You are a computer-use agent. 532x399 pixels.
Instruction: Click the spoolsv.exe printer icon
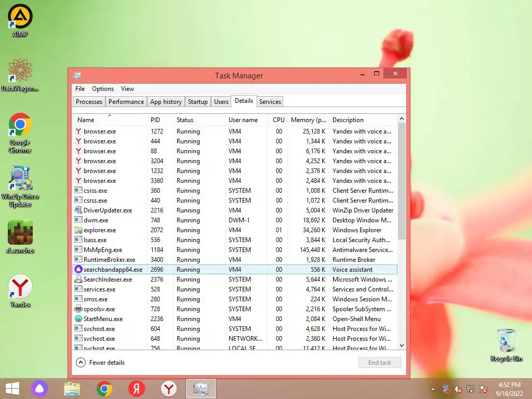tap(78, 309)
